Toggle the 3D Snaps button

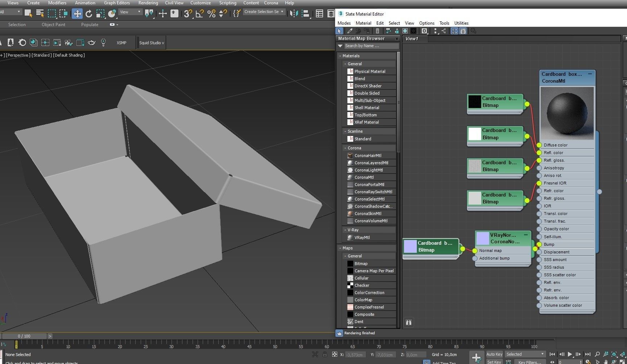tap(187, 13)
